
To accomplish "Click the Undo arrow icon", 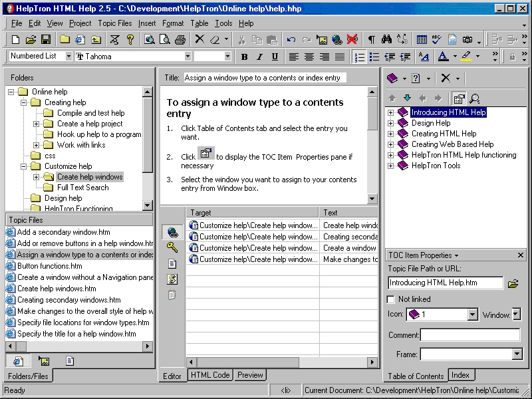I will (291, 40).
